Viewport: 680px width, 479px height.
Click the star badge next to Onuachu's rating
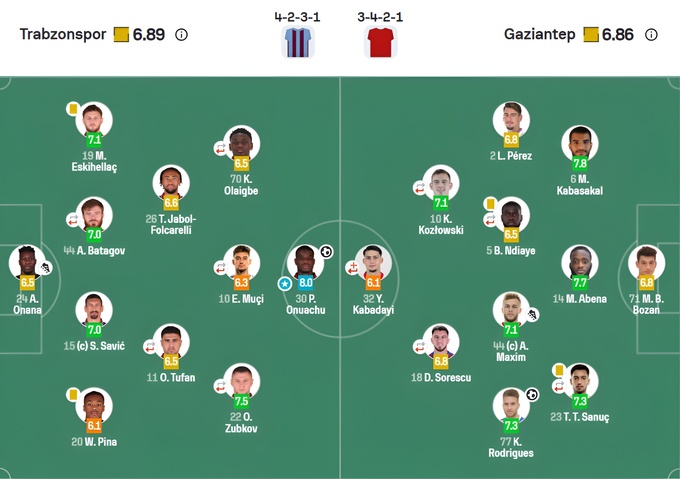[285, 283]
